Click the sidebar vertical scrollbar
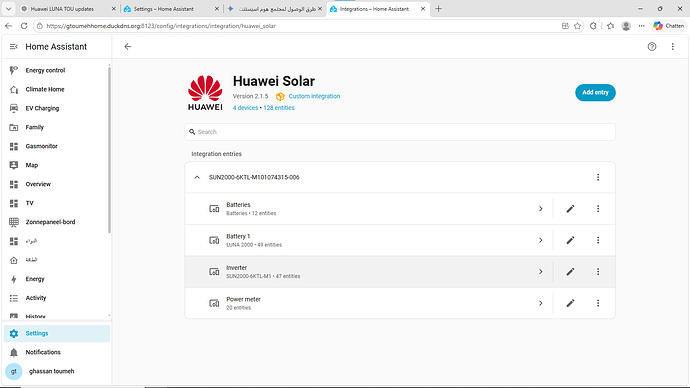Image resolution: width=690 pixels, height=388 pixels. coord(109,150)
